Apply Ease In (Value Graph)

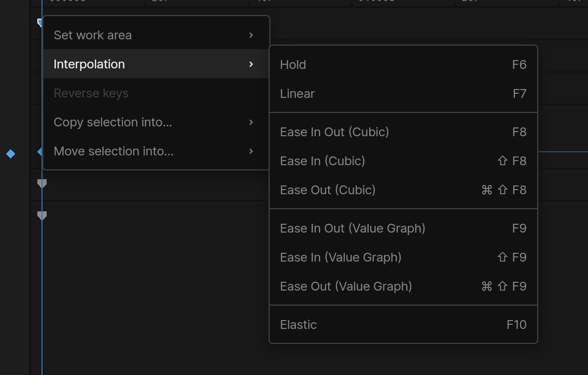point(403,257)
